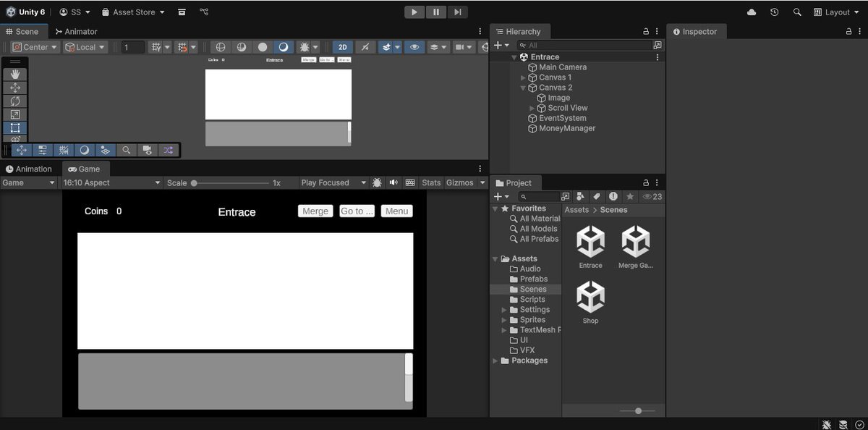Viewport: 868px width, 430px height.
Task: Open search window icon in Project toolbar
Action: tap(566, 196)
